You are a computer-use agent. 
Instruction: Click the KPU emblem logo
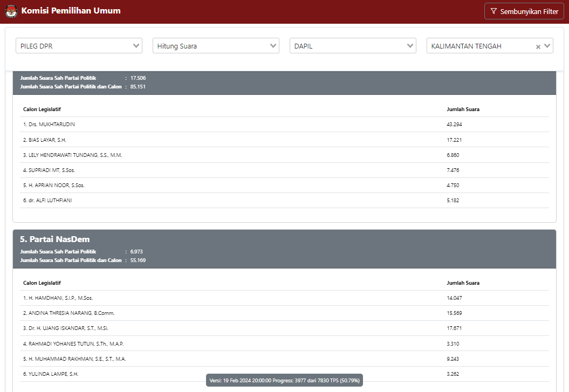[11, 11]
